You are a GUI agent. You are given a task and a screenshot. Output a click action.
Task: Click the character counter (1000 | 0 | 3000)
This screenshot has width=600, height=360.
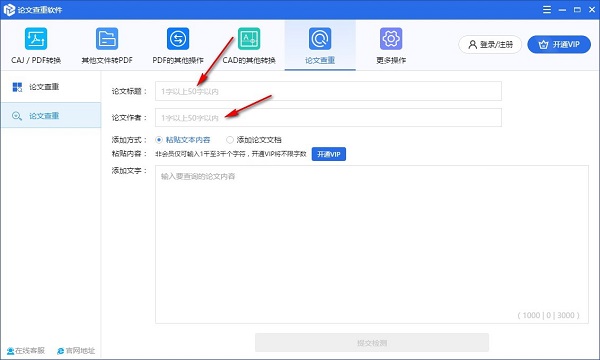coord(548,315)
